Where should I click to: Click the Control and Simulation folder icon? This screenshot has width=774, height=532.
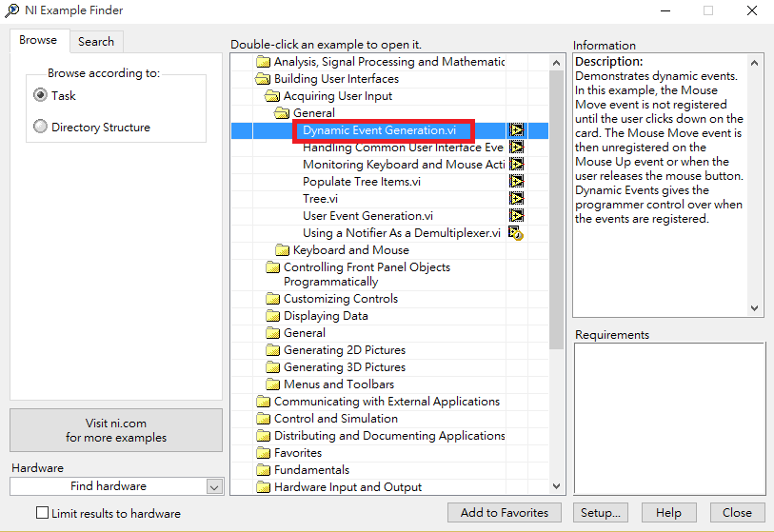click(x=263, y=419)
